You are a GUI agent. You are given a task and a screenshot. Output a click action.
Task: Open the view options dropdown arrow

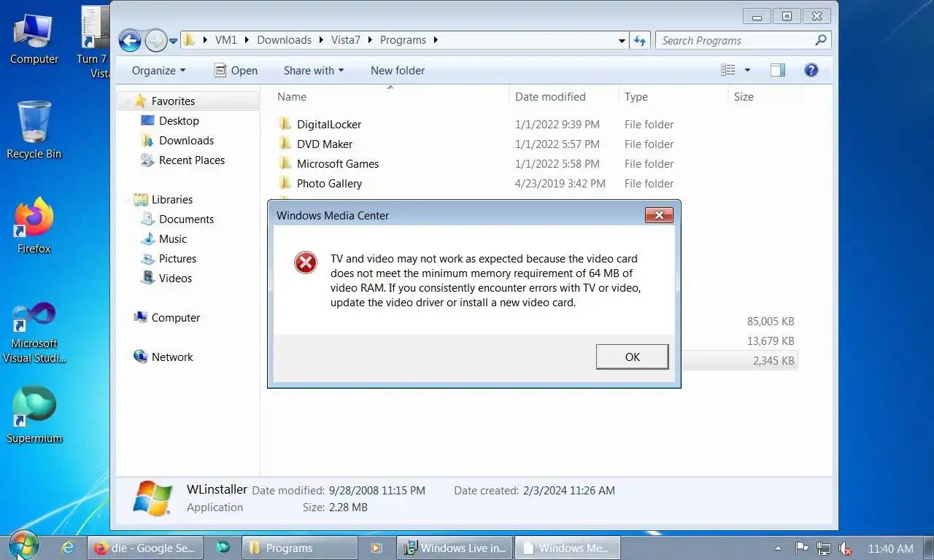point(747,71)
